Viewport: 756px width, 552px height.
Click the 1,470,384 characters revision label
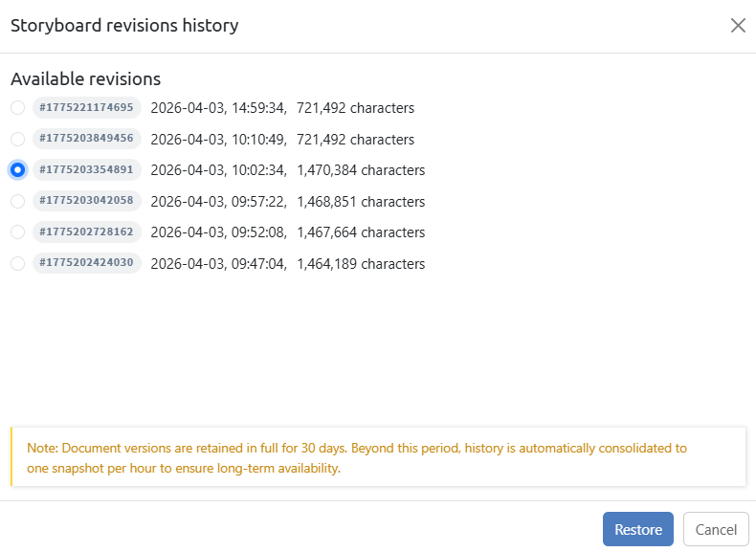(x=361, y=170)
